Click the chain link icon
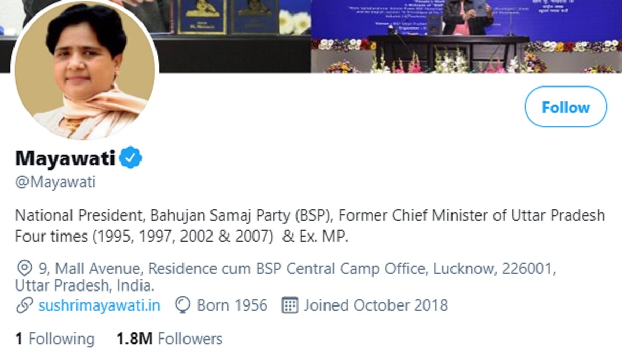The image size is (622, 364). pyautogui.click(x=24, y=305)
